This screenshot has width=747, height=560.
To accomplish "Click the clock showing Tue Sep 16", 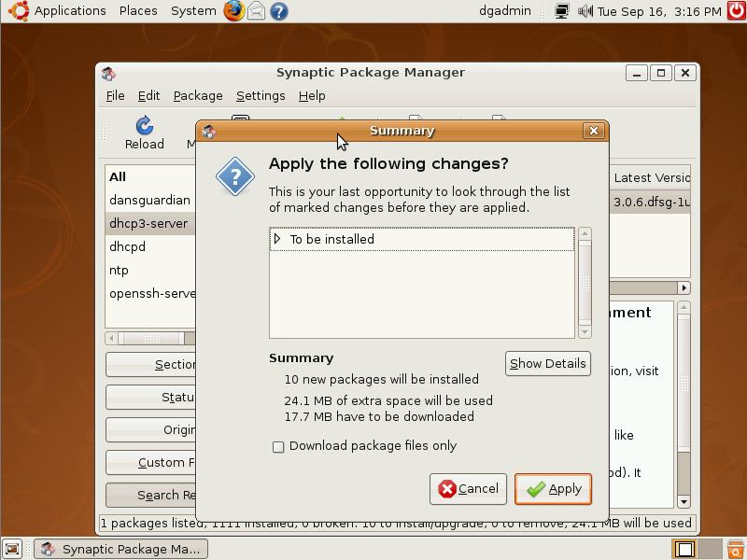I will tap(659, 11).
